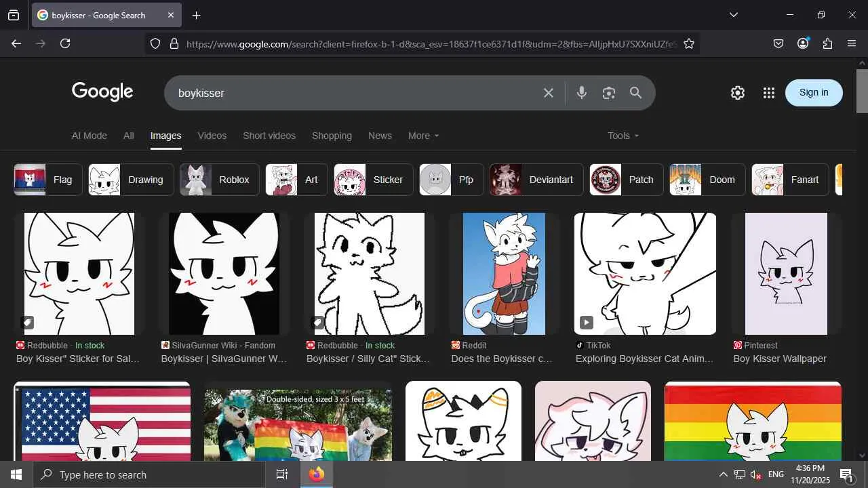Open "Does the Boykisser c..." Reddit link
The width and height of the screenshot is (868, 488).
pos(502,359)
